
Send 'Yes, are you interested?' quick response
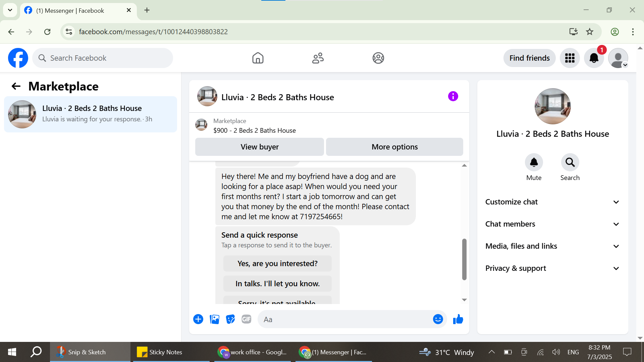tap(277, 263)
